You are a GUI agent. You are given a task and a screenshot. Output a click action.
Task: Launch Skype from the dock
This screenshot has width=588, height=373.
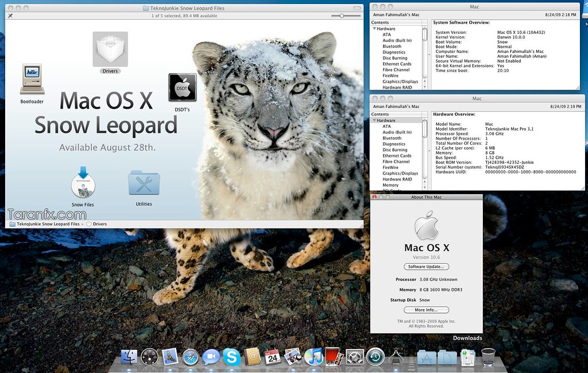point(231,357)
